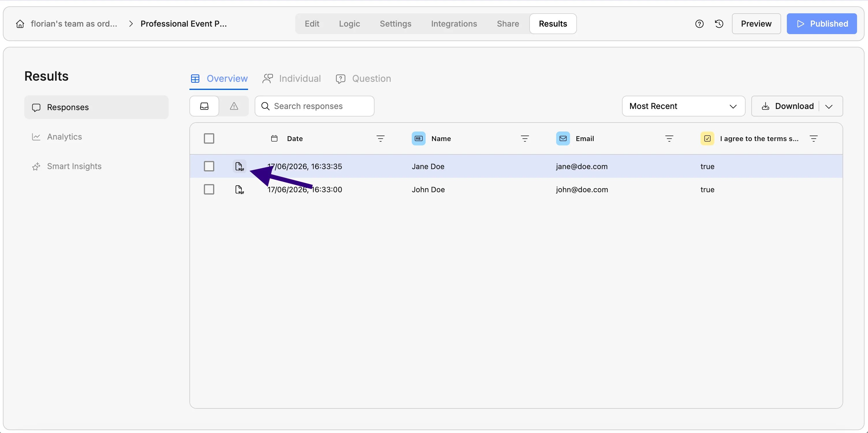Click the blue Name field type icon
This screenshot has width=868, height=433.
click(418, 139)
